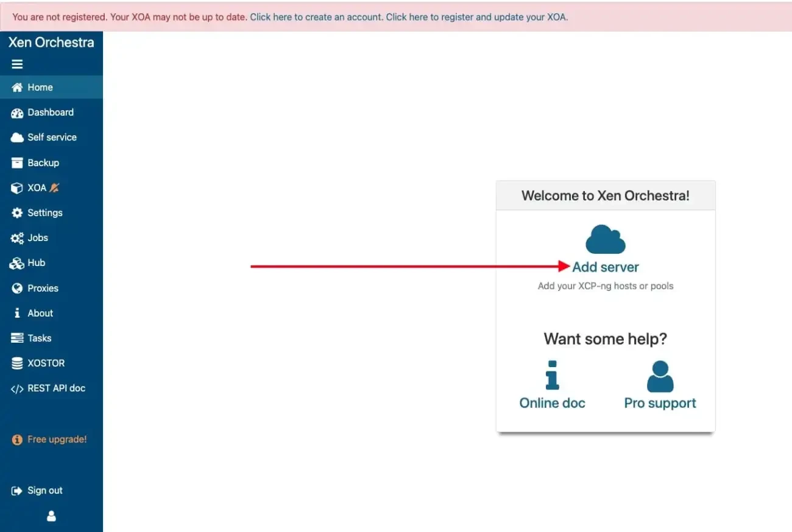Click "Click here to register and update your XOA"

tap(476, 17)
